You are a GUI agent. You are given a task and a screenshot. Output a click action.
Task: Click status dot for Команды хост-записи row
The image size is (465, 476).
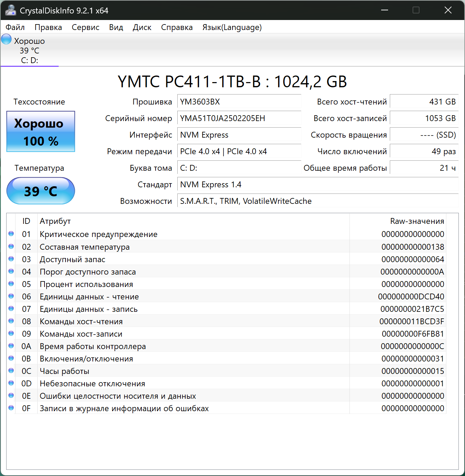11,334
